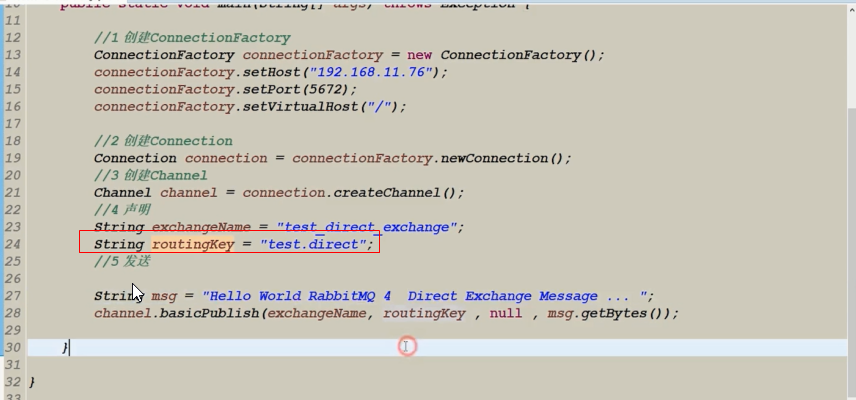Click the 'msg' variable declaration on line 27
Image resolution: width=856 pixels, height=400 pixels.
[164, 296]
